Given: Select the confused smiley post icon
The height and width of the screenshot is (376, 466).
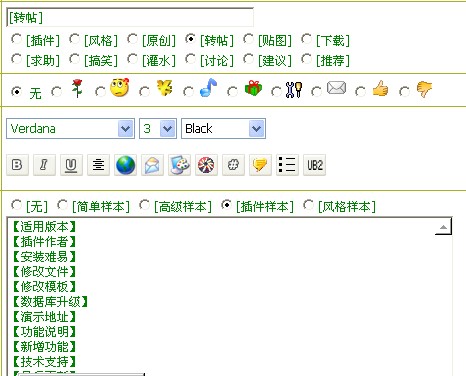Looking at the screenshot, I should click(x=100, y=91).
